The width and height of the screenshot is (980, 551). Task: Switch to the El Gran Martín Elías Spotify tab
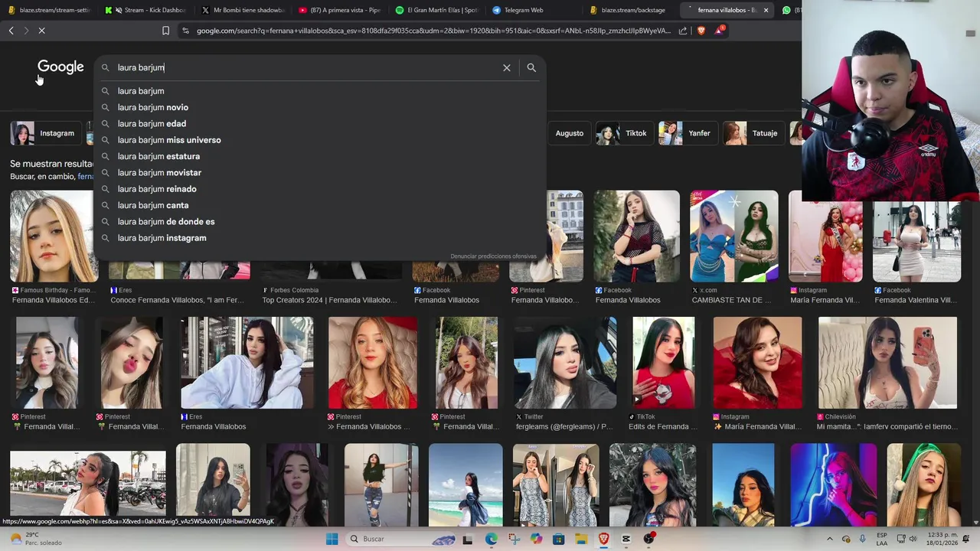click(x=436, y=10)
